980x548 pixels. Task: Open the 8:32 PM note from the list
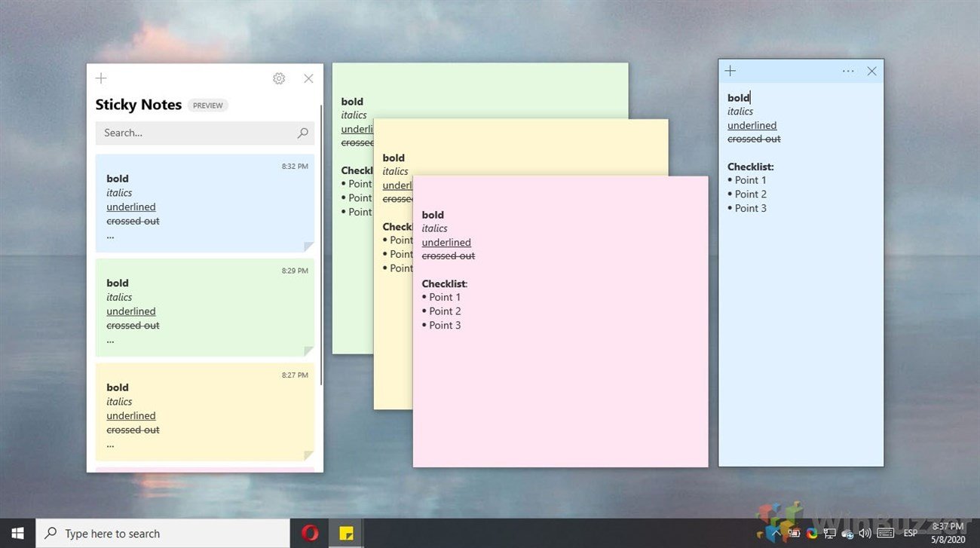click(x=204, y=204)
